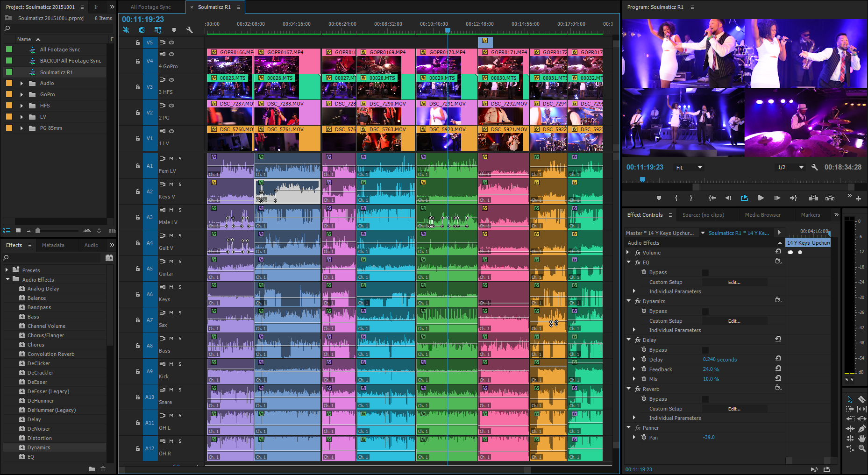The width and height of the screenshot is (868, 475).
Task: Open timeline display settings wrench
Action: [x=189, y=30]
